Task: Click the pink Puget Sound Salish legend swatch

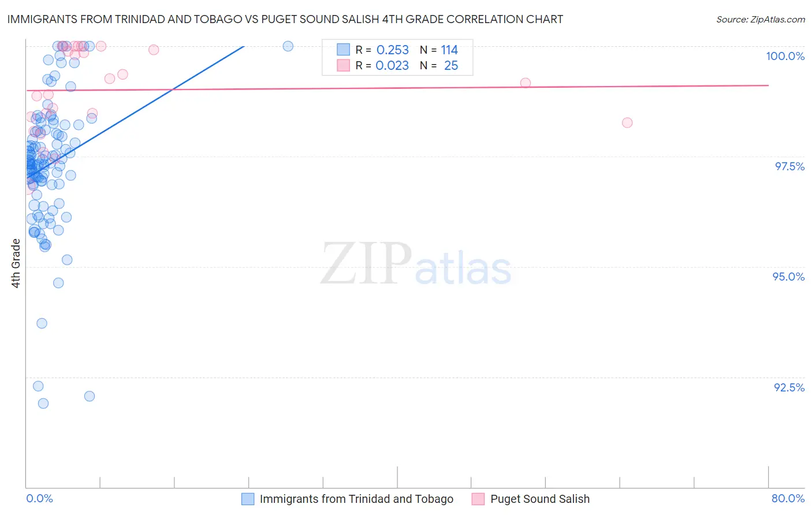Action: (478, 499)
